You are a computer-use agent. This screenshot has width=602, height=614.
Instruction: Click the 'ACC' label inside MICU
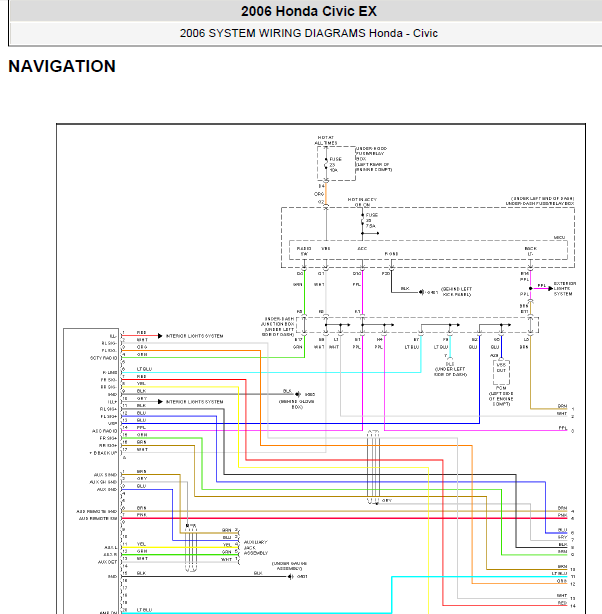pyautogui.click(x=362, y=249)
